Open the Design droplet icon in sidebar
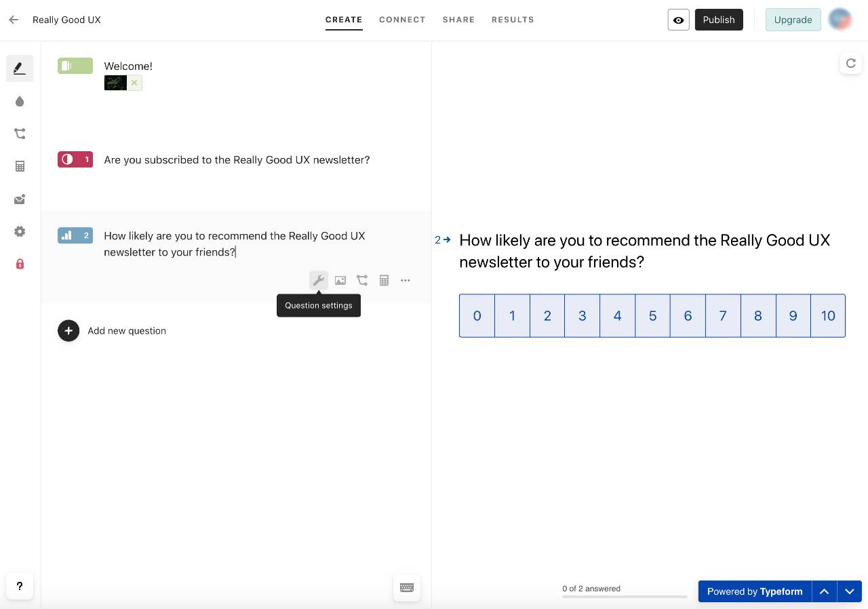 click(20, 101)
